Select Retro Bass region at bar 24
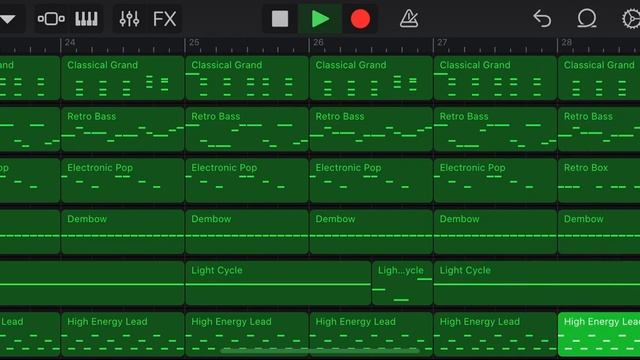 pos(122,129)
